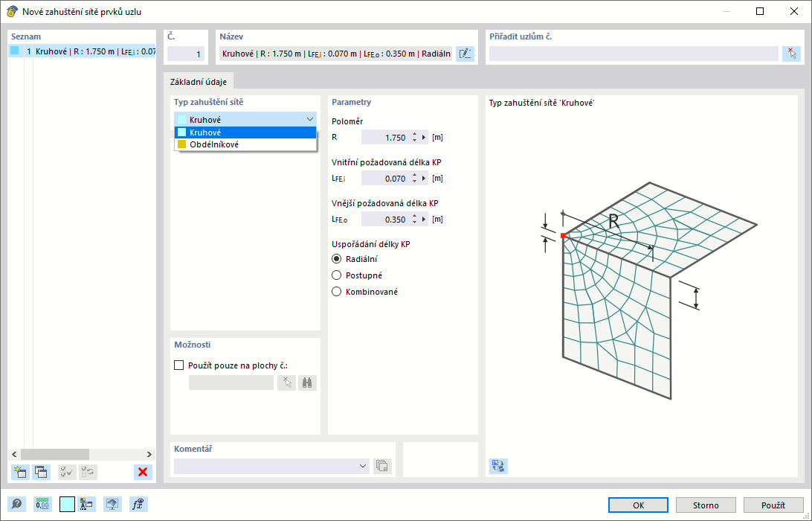
Task: Cancel with the Storno button
Action: [x=706, y=505]
